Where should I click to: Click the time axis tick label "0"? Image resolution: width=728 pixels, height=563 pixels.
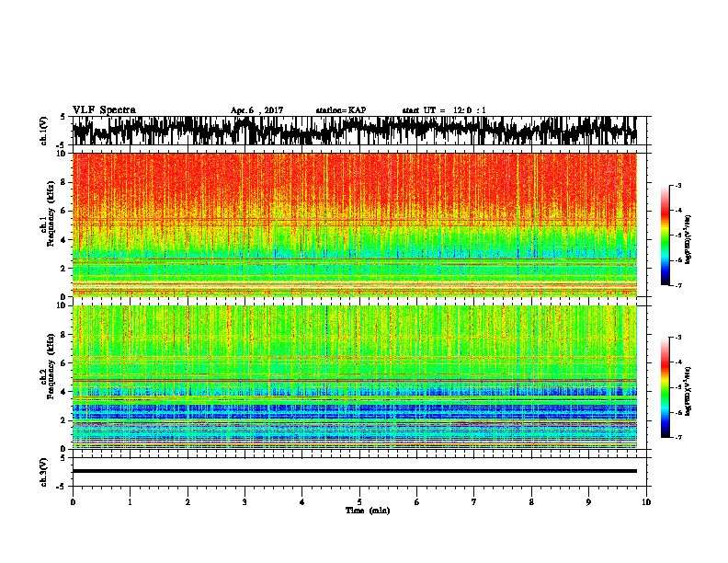pyautogui.click(x=73, y=502)
